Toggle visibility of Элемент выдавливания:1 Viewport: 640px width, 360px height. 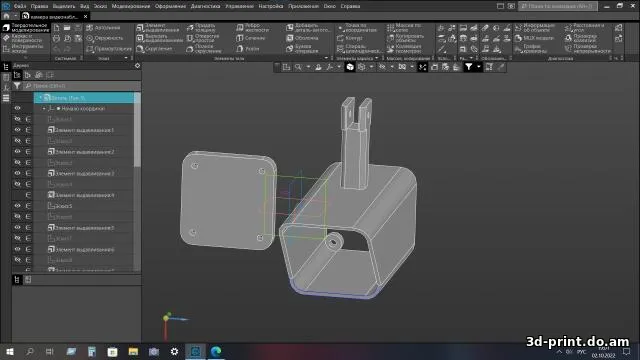[18, 130]
